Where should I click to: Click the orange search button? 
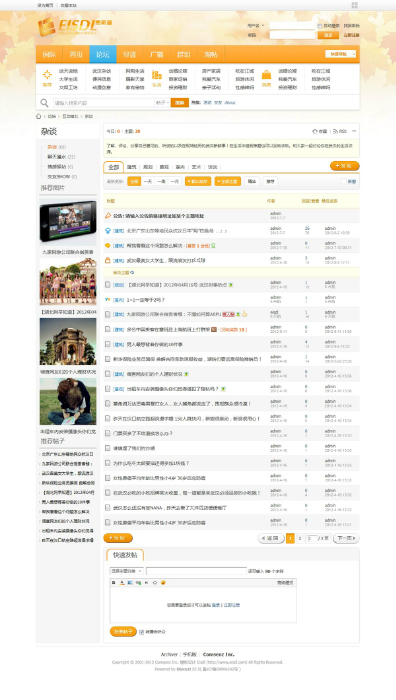pyautogui.click(x=179, y=103)
